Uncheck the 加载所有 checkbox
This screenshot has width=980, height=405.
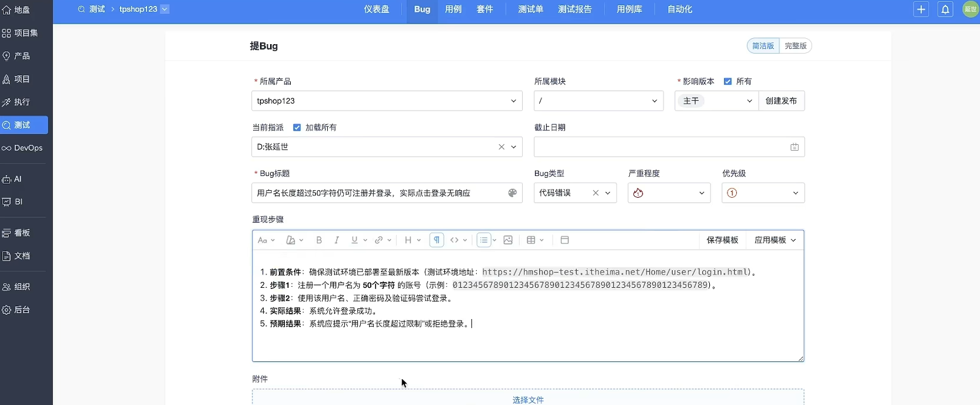coord(297,127)
